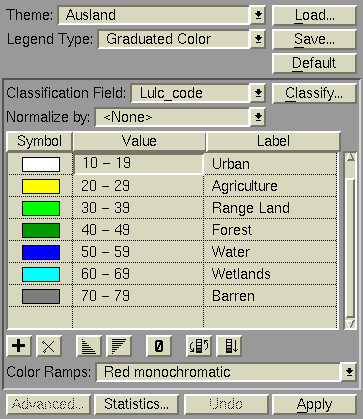Select the value cell 40 – 49

138,230
